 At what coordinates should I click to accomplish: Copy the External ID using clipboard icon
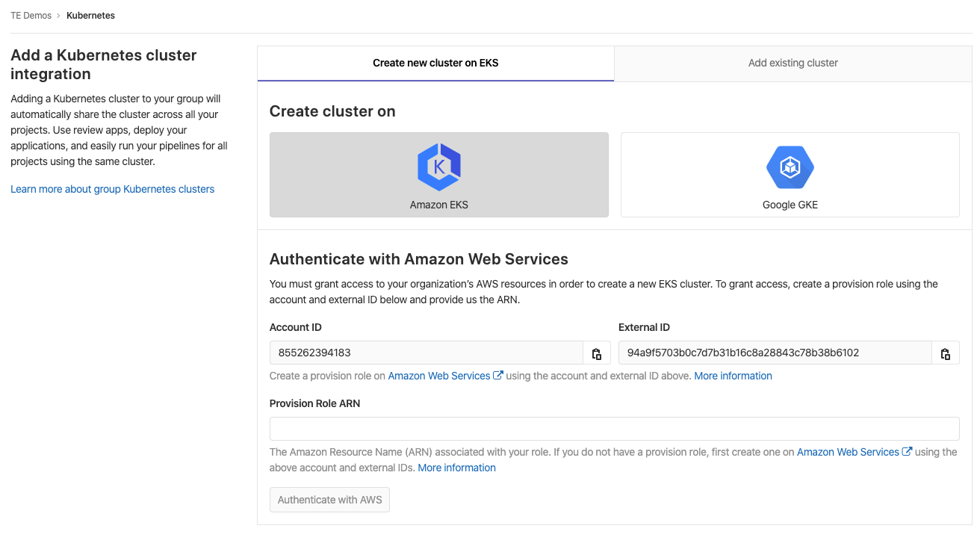[946, 353]
